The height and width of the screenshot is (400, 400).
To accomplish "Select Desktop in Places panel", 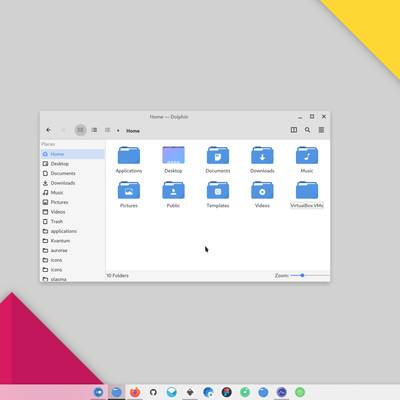I will [73, 164].
